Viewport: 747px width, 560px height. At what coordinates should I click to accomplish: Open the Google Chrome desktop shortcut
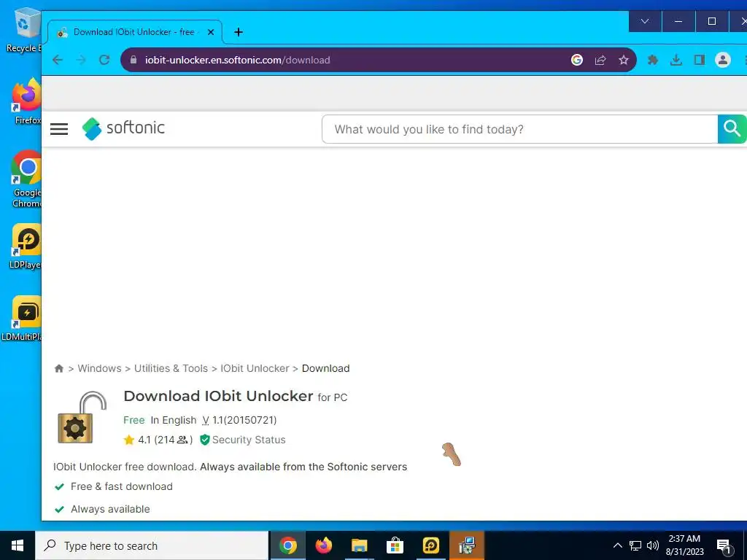coord(26,179)
